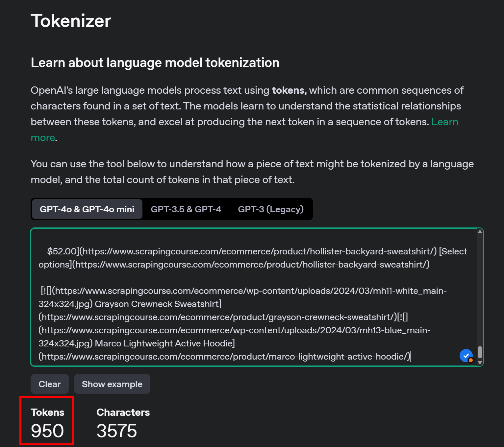504x447 pixels.
Task: Click the 3575 character count value
Action: coord(116,431)
